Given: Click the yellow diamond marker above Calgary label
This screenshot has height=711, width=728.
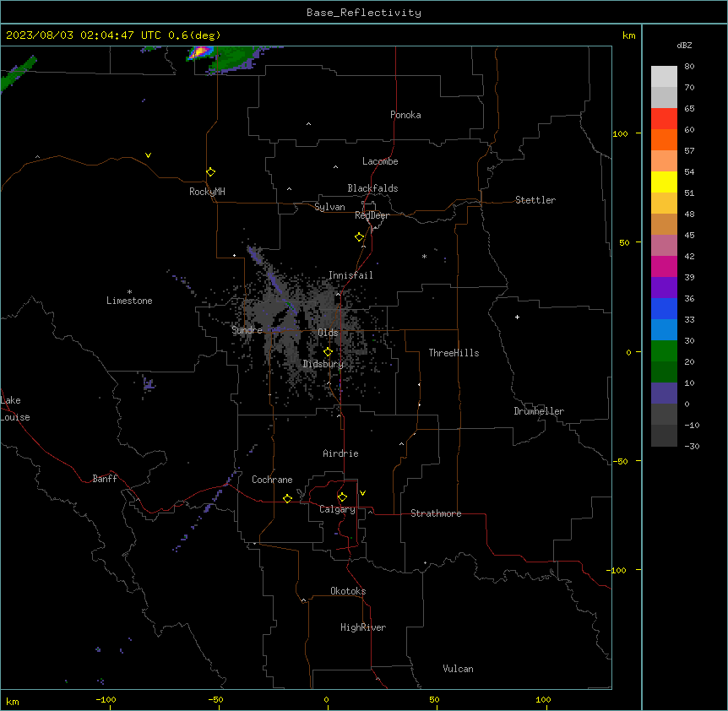Looking at the screenshot, I should tap(342, 497).
